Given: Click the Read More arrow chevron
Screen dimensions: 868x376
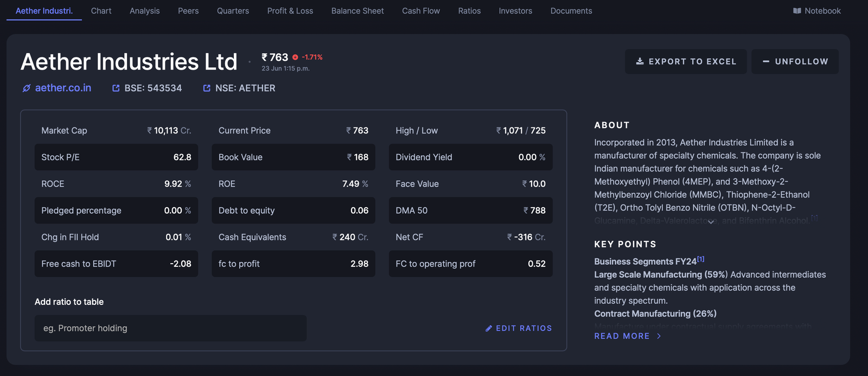Looking at the screenshot, I should (x=659, y=336).
